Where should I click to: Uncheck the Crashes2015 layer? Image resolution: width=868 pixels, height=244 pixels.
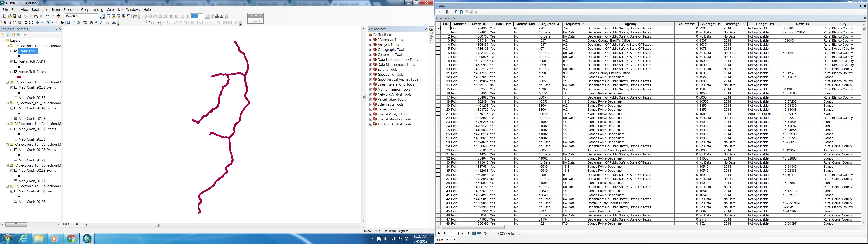pyautogui.click(x=16, y=51)
